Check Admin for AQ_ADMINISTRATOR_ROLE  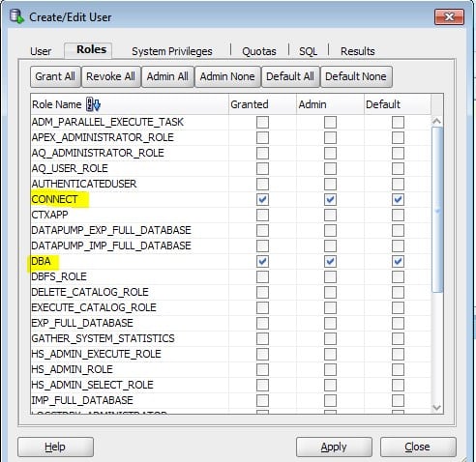point(330,153)
